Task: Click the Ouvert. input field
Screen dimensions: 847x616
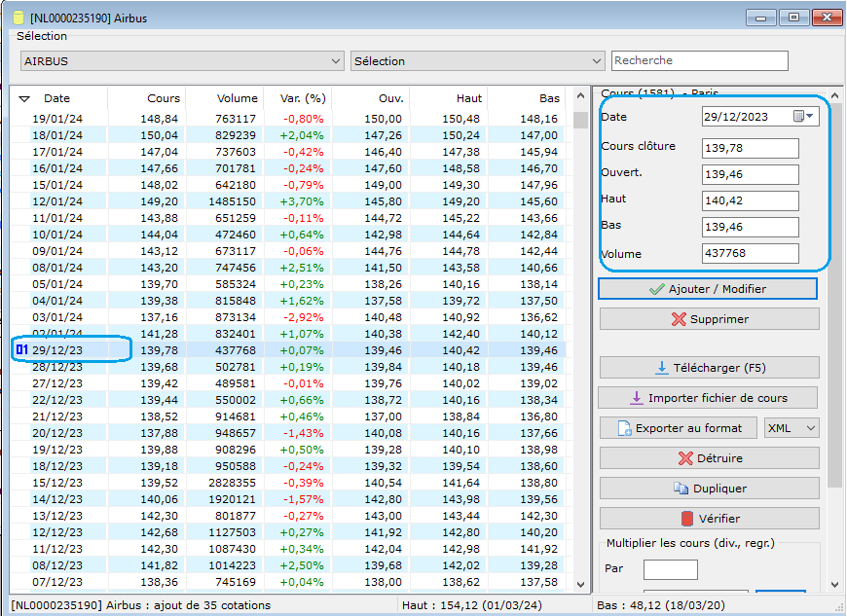Action: click(x=751, y=174)
